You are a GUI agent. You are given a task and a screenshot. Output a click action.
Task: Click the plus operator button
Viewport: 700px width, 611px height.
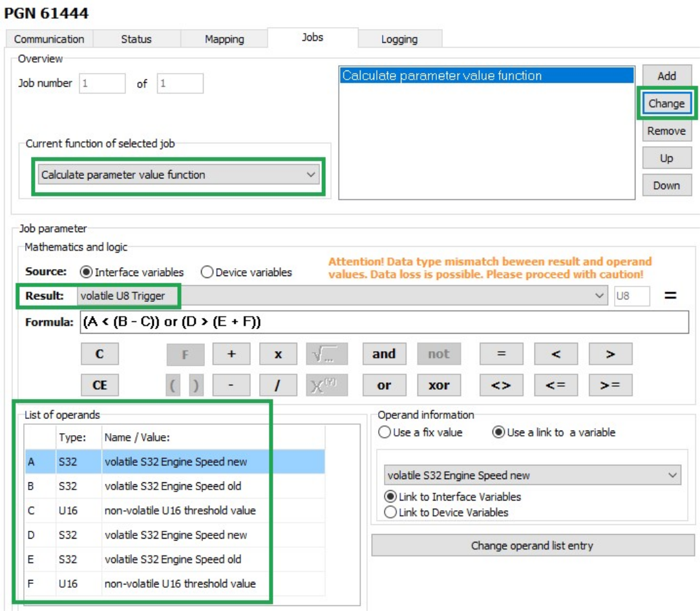coord(231,354)
